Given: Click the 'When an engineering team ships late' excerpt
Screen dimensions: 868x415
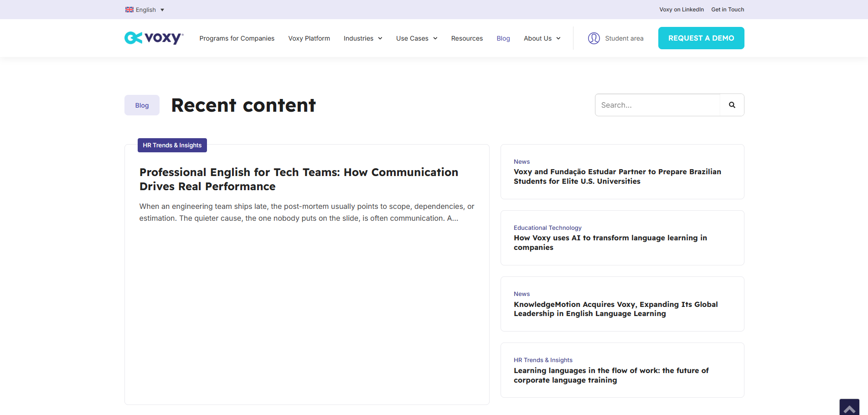Looking at the screenshot, I should [x=307, y=212].
